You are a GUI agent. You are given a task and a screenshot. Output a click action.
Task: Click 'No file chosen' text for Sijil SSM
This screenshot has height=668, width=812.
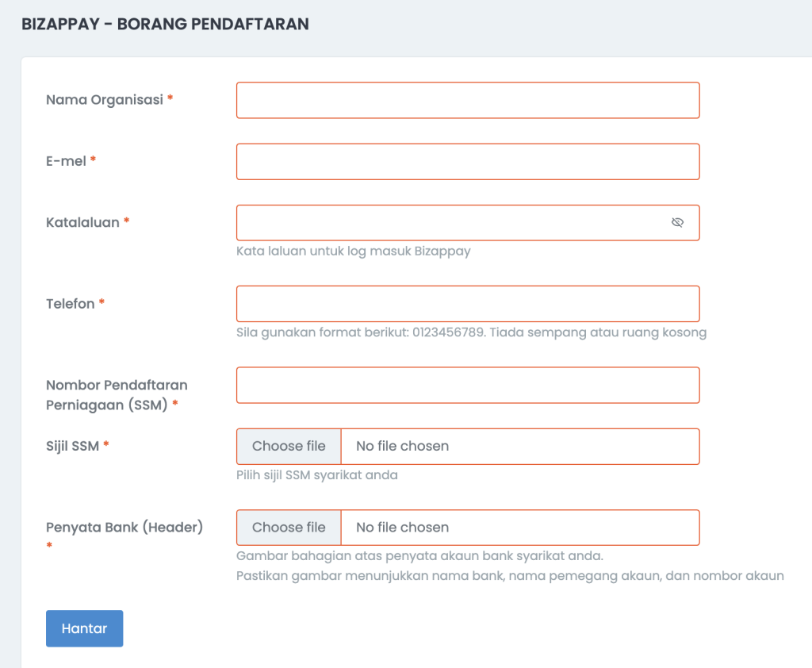click(x=402, y=446)
